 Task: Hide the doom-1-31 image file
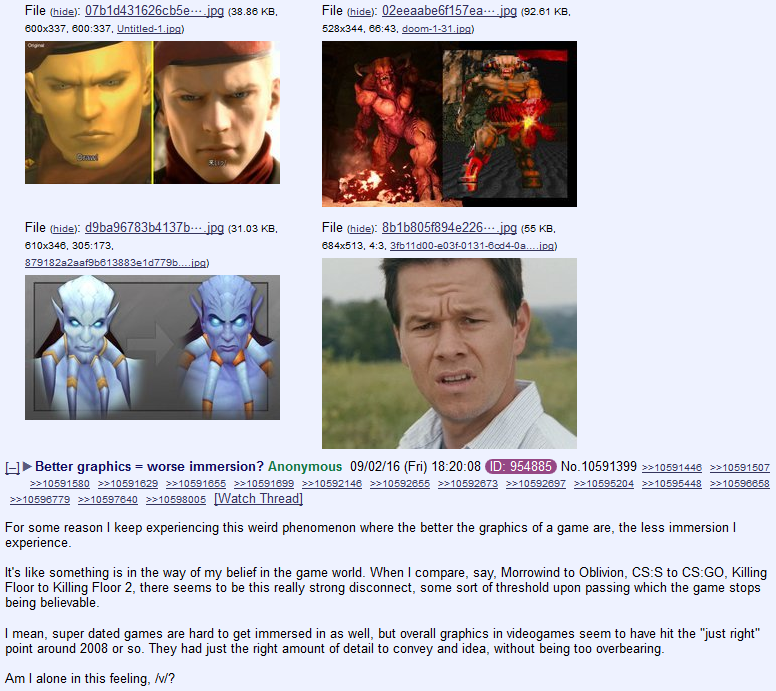tap(361, 12)
